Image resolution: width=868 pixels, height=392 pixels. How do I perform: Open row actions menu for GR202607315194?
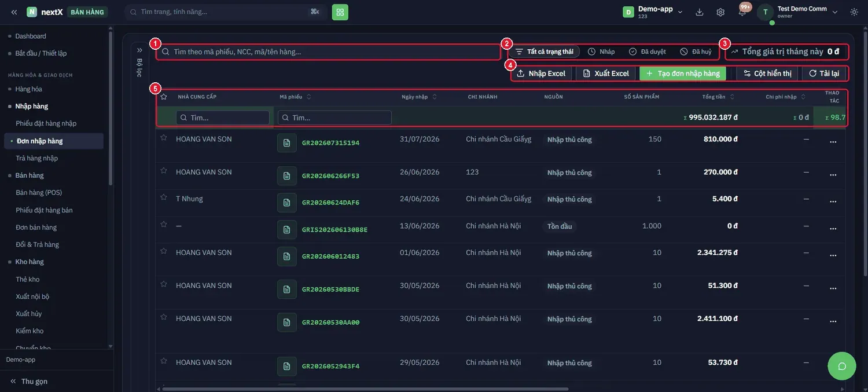pos(833,142)
